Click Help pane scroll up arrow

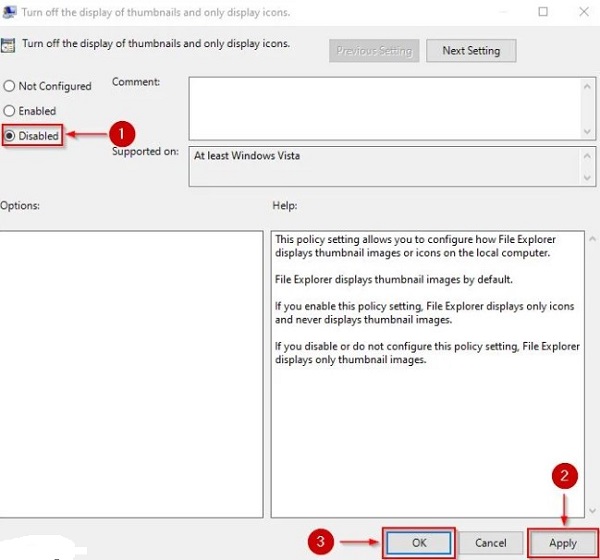(592, 239)
